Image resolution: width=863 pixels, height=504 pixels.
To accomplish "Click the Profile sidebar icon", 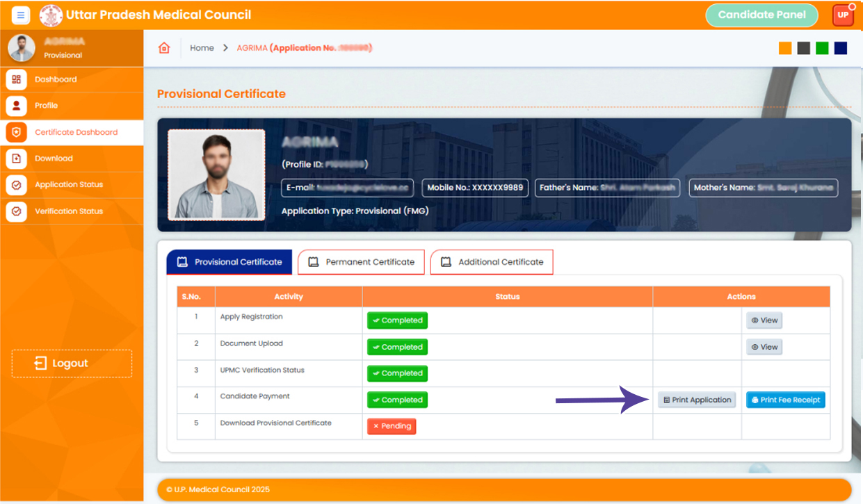I will [17, 106].
